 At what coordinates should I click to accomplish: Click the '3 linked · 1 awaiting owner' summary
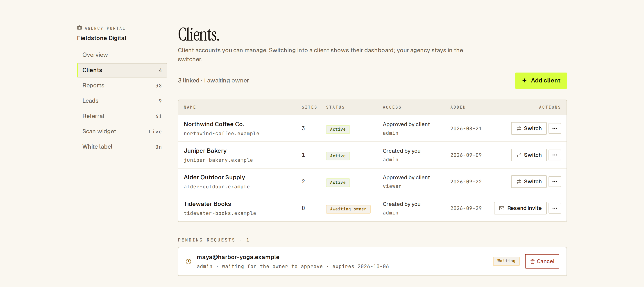point(213,81)
